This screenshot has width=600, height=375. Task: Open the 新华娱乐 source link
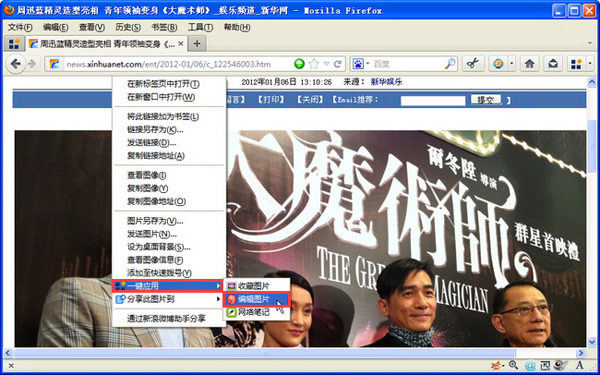click(386, 82)
